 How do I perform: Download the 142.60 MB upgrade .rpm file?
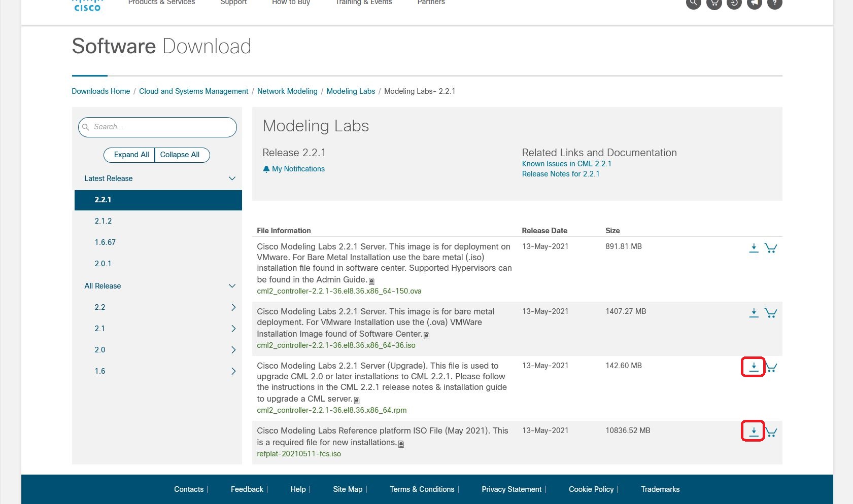coord(754,367)
